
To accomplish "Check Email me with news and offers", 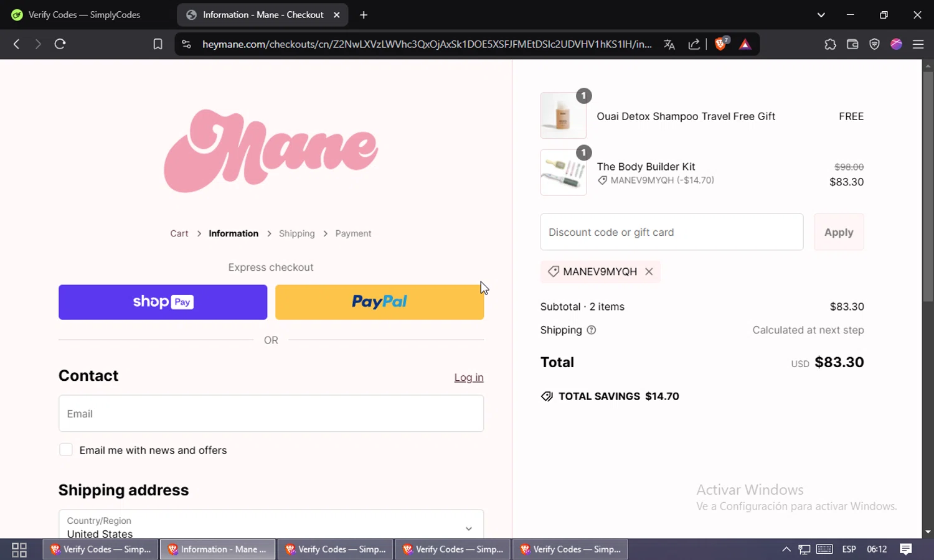I will point(66,450).
